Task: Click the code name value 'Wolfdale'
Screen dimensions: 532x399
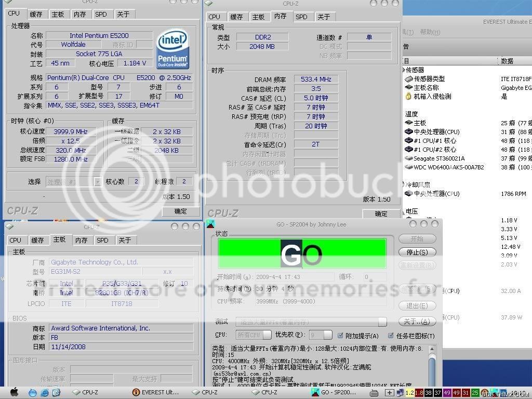Action: [73, 45]
